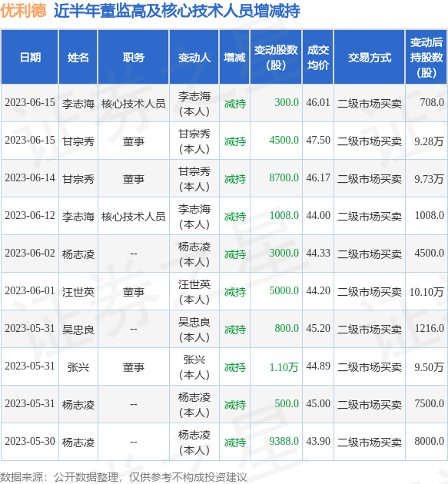Select the 1.10万 shares value for 张兴

point(284,366)
